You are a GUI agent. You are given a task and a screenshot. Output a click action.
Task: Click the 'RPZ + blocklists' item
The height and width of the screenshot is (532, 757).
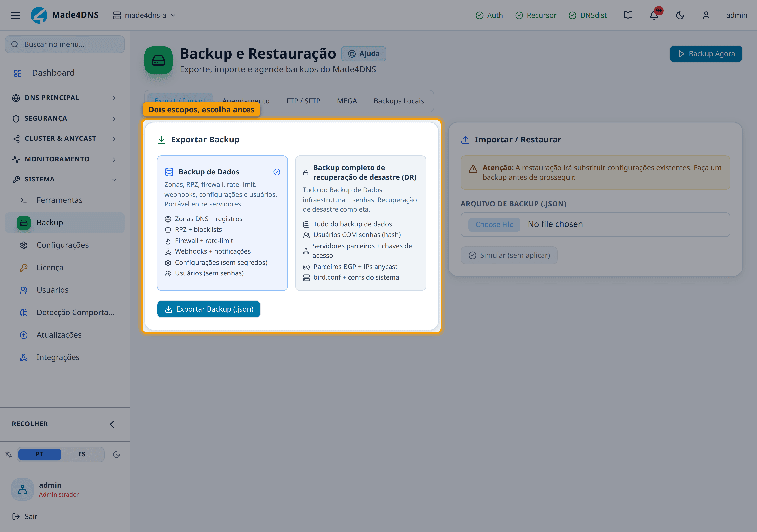[193, 230]
